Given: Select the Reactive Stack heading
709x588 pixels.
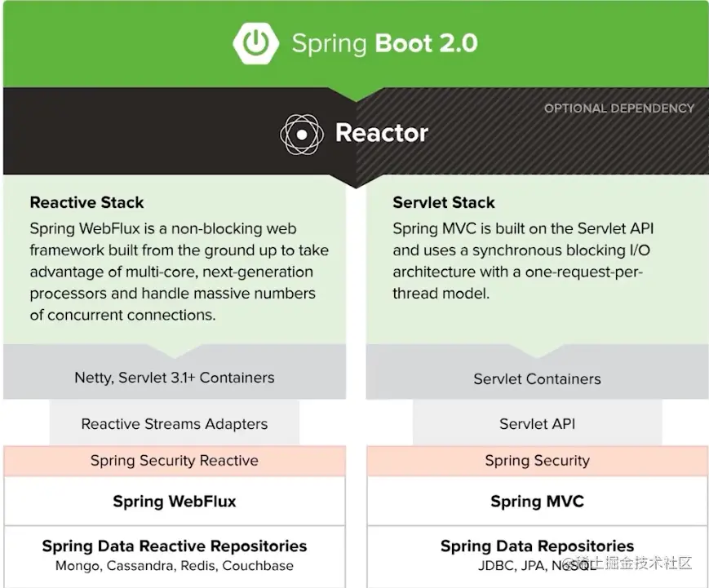Looking at the screenshot, I should pos(86,202).
